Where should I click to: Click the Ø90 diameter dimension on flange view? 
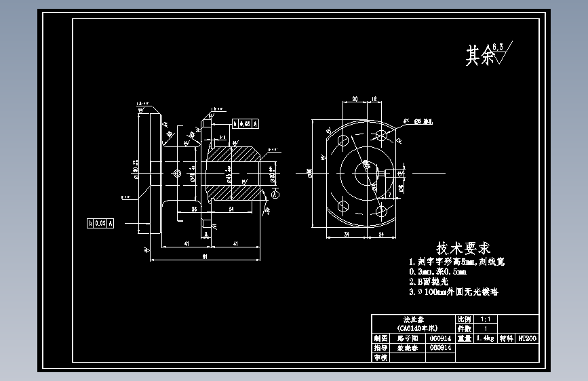pyautogui.click(x=309, y=173)
